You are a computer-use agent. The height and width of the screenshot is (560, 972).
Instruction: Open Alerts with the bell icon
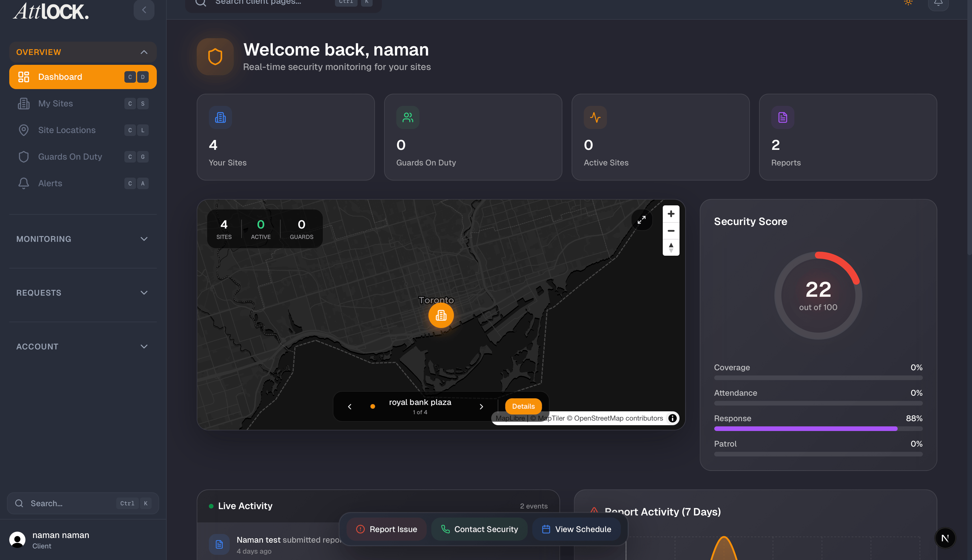[23, 183]
